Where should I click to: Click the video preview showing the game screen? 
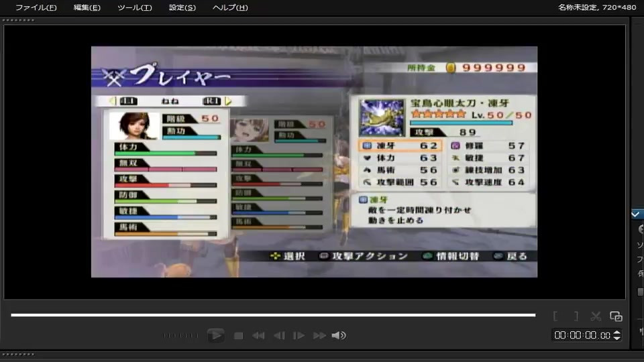coord(314,162)
